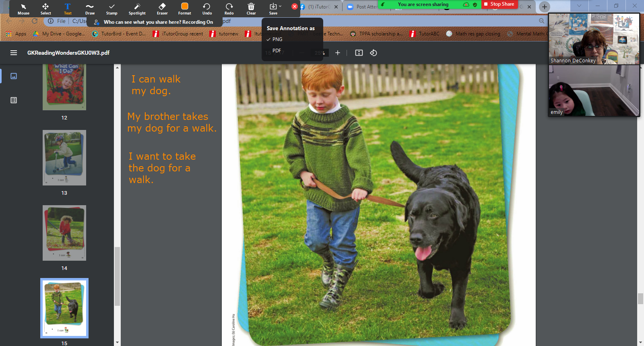Rotate the PDF page counterclockwise
The width and height of the screenshot is (644, 346).
point(374,53)
